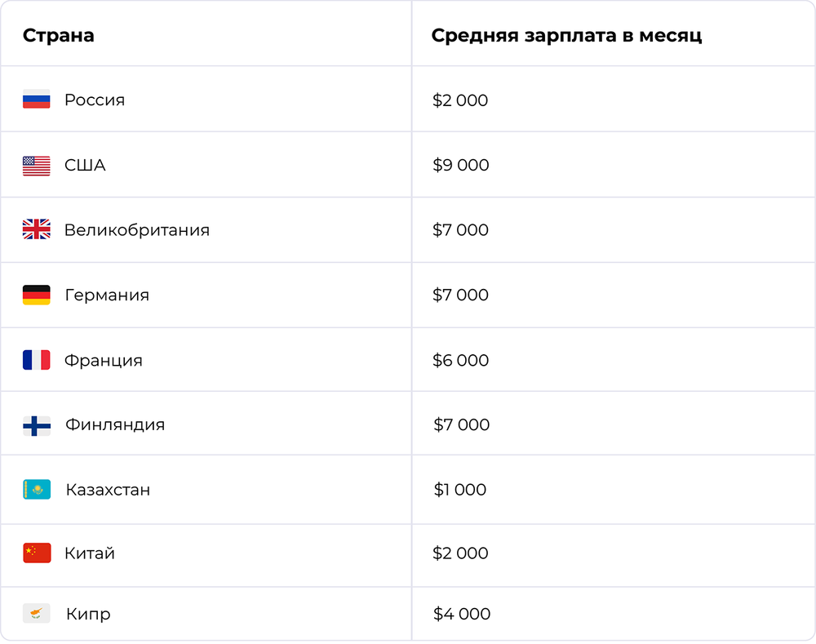Screen dimensions: 816x644
Task: Select the Франция salary value $6 000
Action: (461, 360)
